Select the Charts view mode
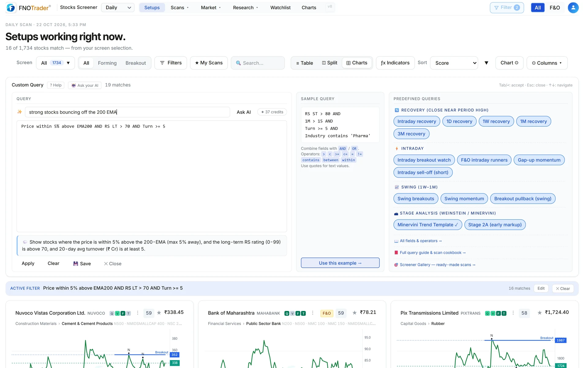The image size is (588, 368). coord(357,63)
